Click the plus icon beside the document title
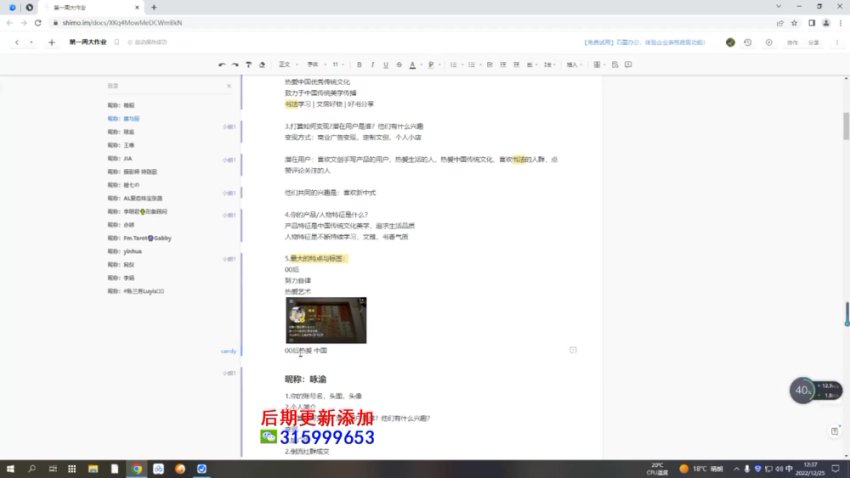The width and height of the screenshot is (850, 478). (52, 42)
